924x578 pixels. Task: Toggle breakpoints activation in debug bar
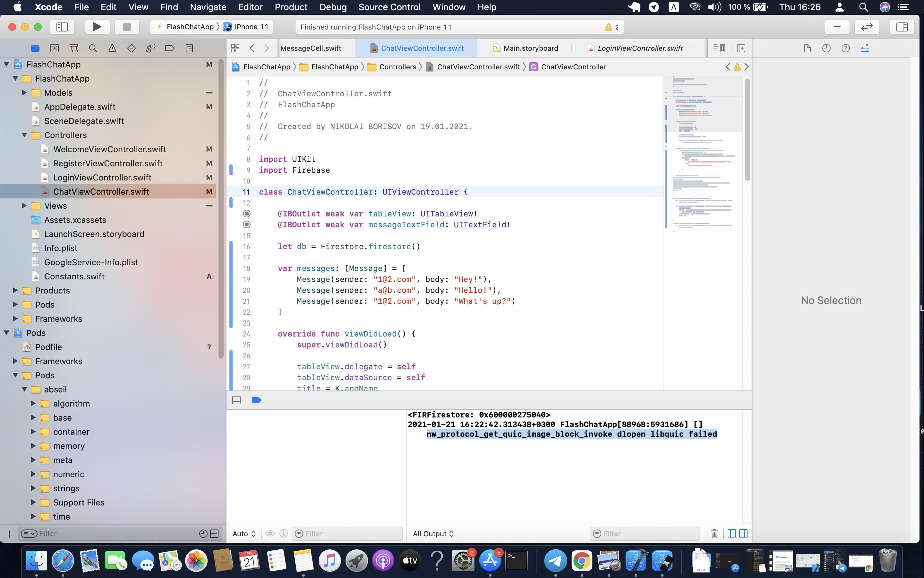tap(257, 400)
